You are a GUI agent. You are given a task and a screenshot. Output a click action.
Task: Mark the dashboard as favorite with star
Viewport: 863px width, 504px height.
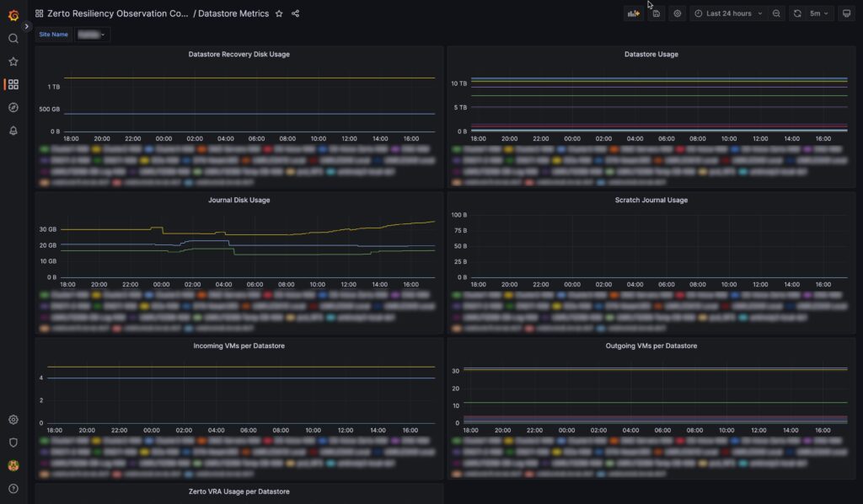pos(279,13)
